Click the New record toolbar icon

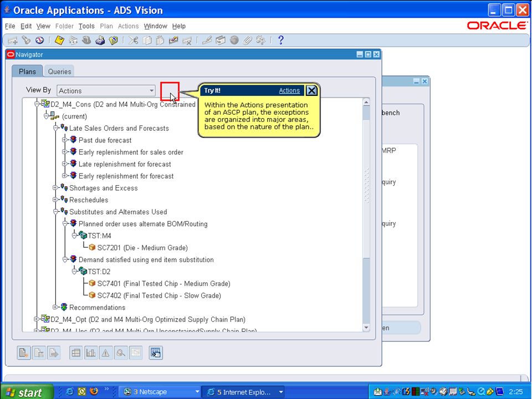13,40
